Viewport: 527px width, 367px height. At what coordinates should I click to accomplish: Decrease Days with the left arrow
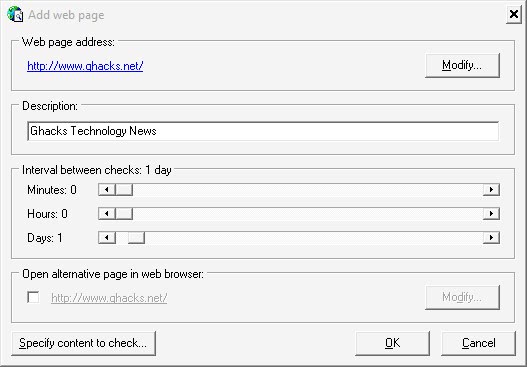pyautogui.click(x=107, y=238)
